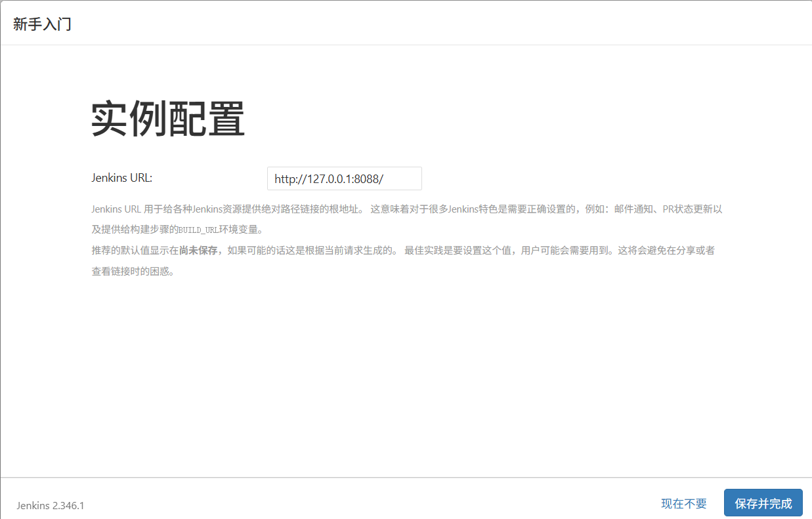Click the 新手入门 header title
The width and height of the screenshot is (812, 519).
tap(42, 24)
